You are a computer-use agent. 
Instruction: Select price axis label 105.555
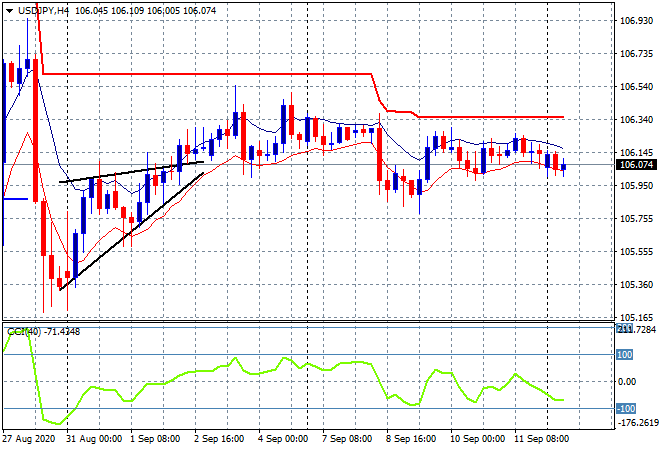(636, 252)
